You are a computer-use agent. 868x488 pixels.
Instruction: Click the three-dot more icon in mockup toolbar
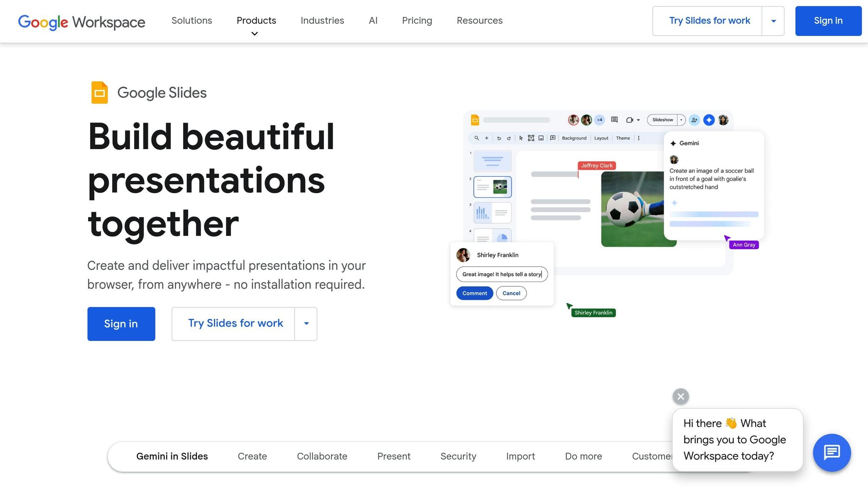[639, 138]
